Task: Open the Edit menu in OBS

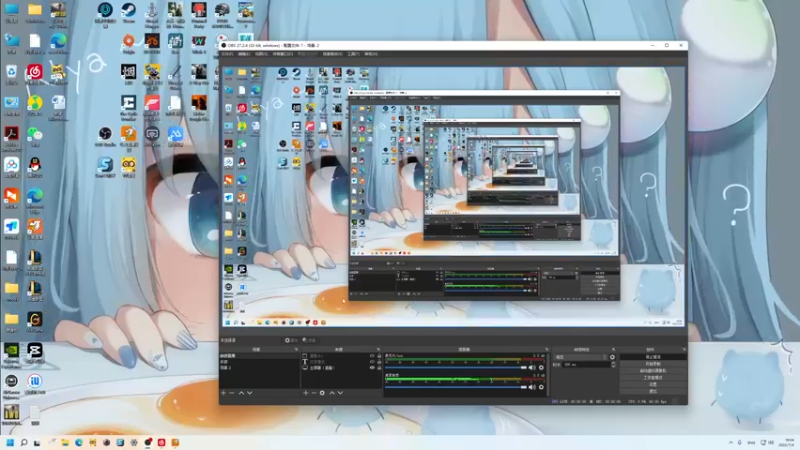Action: point(244,54)
